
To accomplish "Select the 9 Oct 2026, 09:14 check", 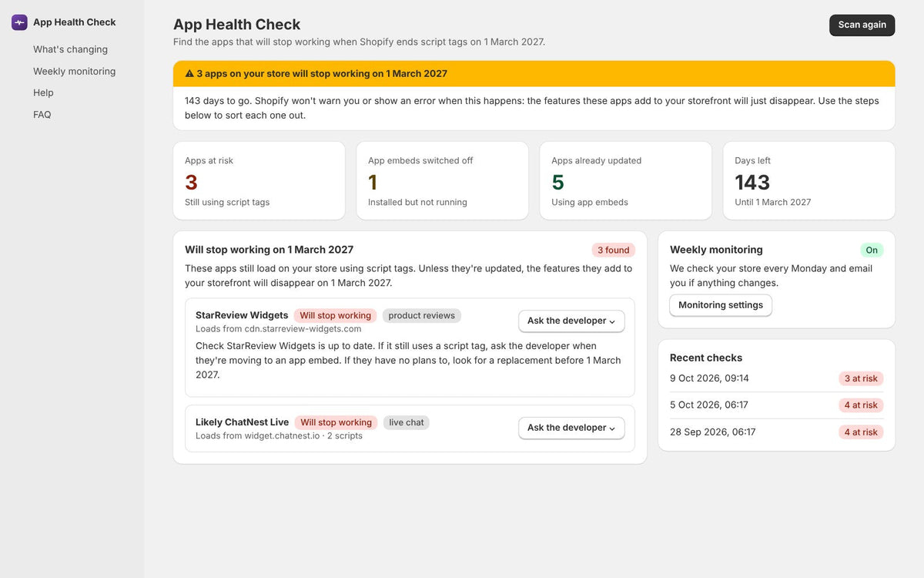I will pos(776,378).
